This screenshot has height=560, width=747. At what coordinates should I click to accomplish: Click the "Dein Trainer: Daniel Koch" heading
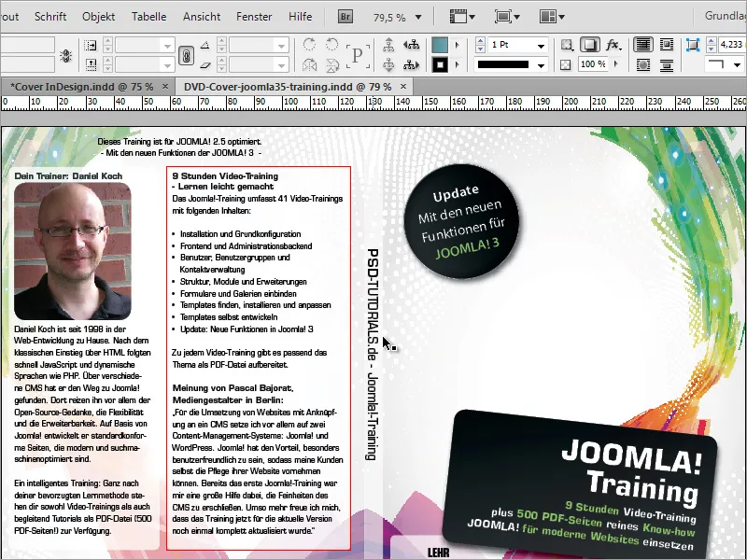click(68, 176)
